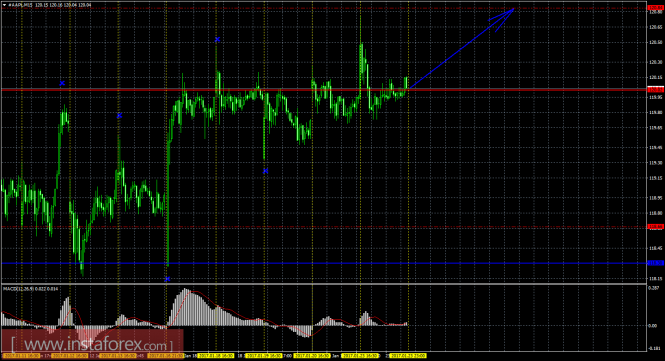Click the 120.65 value on the price axis
This screenshot has width=665, height=361.
656,27
